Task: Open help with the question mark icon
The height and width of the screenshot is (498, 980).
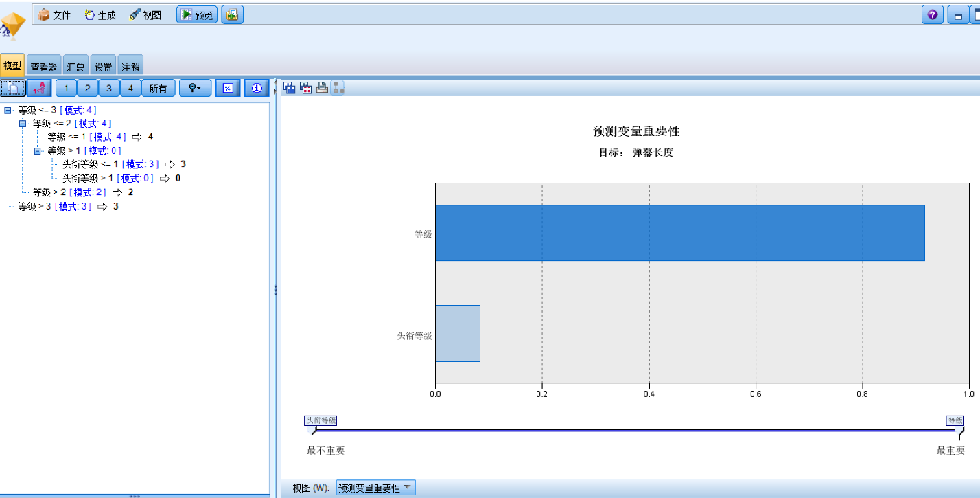Action: pos(932,14)
